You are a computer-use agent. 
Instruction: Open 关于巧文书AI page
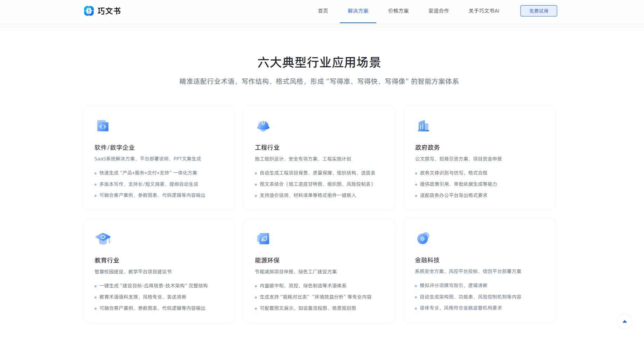(484, 11)
